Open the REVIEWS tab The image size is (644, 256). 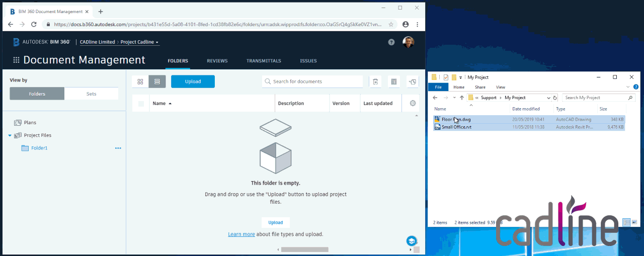pos(217,61)
